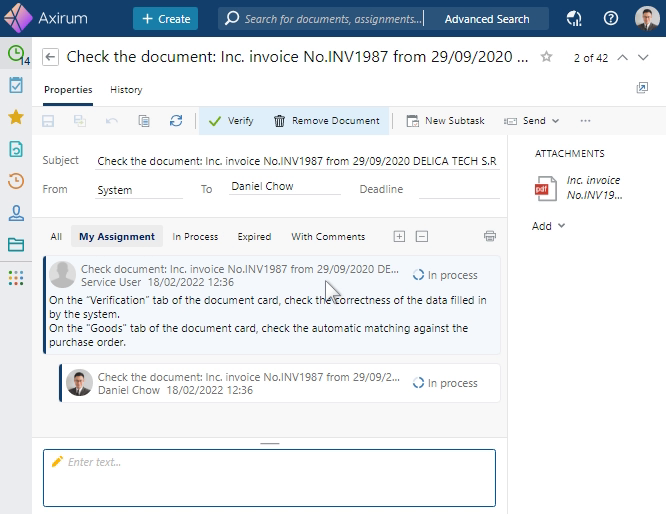The height and width of the screenshot is (514, 666).
Task: Switch to the History tab
Action: (x=126, y=90)
